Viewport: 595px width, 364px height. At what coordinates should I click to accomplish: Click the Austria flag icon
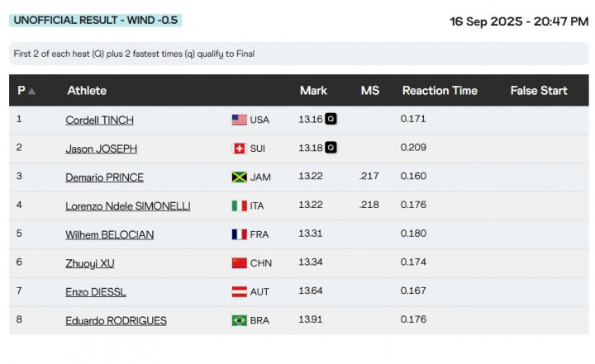point(239,291)
